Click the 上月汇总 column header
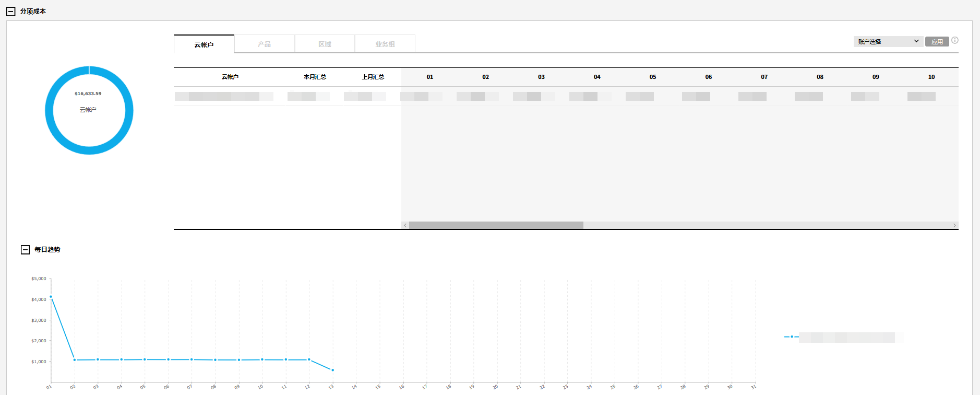 (x=373, y=77)
